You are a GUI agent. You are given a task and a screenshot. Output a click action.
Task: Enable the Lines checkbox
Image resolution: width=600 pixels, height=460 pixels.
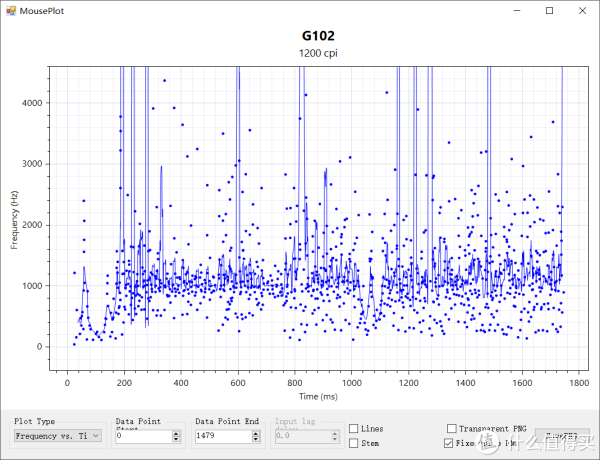pyautogui.click(x=354, y=428)
